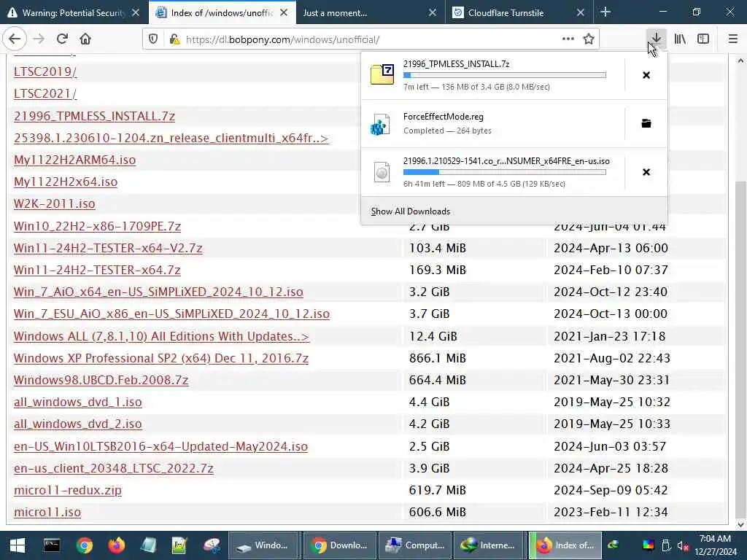The width and height of the screenshot is (747, 560).
Task: Switch to Chrome Downloads taskbar window
Action: 339,545
